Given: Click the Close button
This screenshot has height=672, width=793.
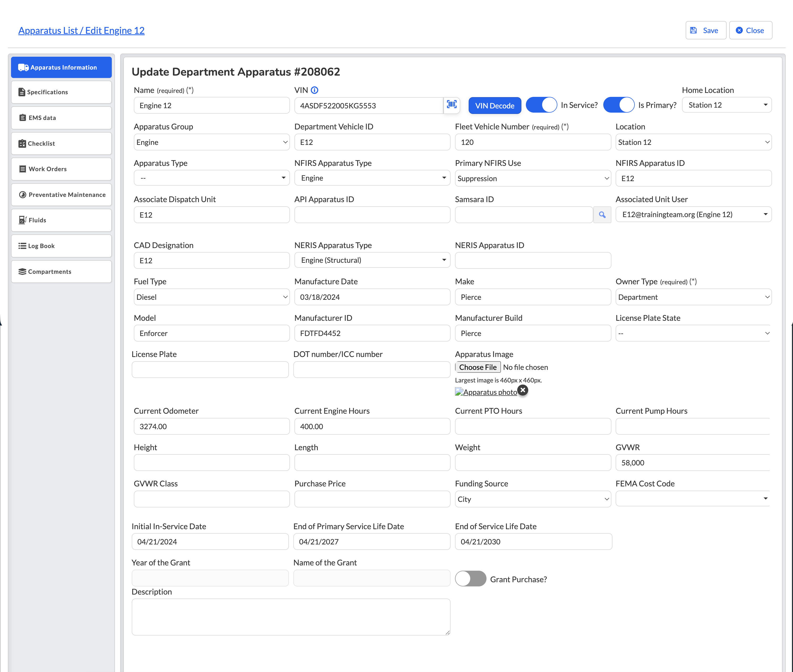Looking at the screenshot, I should (x=750, y=30).
